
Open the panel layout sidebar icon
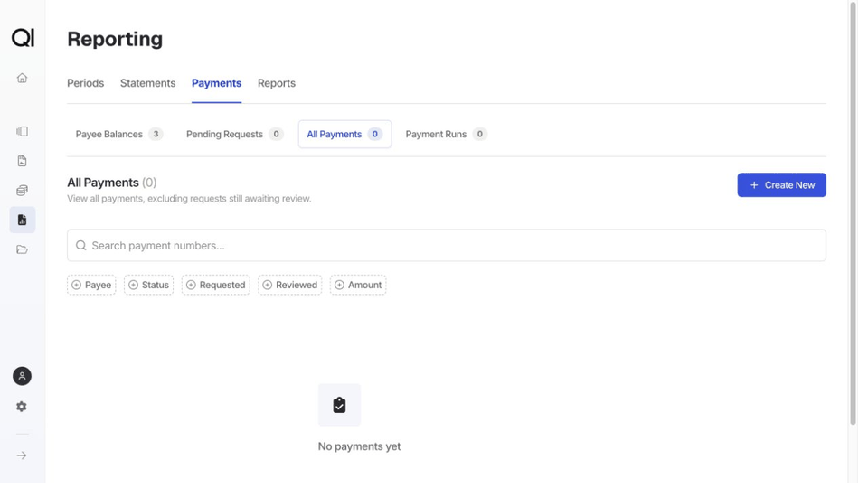[x=22, y=132]
